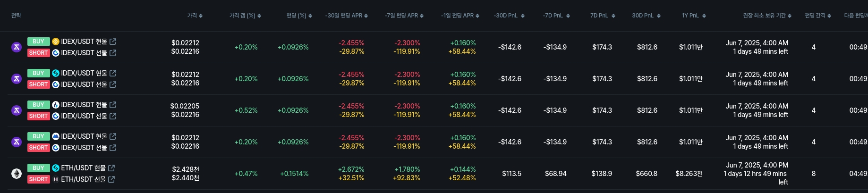Open external link for first row IDEX/USDT 현물
Image resolution: width=868 pixels, height=193 pixels.
(x=113, y=42)
